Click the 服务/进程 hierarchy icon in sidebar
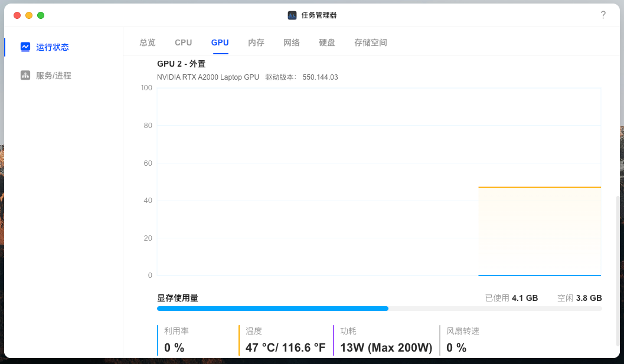This screenshot has width=624, height=364. (25, 76)
